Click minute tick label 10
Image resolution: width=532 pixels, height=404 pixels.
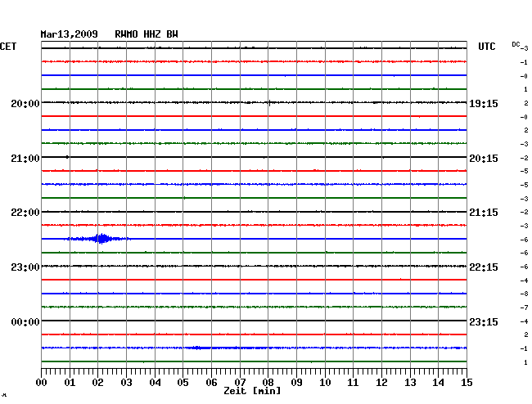[x=325, y=383]
